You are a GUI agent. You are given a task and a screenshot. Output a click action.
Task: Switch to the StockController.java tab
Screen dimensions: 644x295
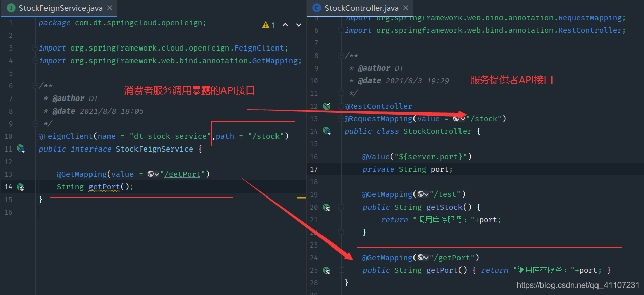[360, 8]
